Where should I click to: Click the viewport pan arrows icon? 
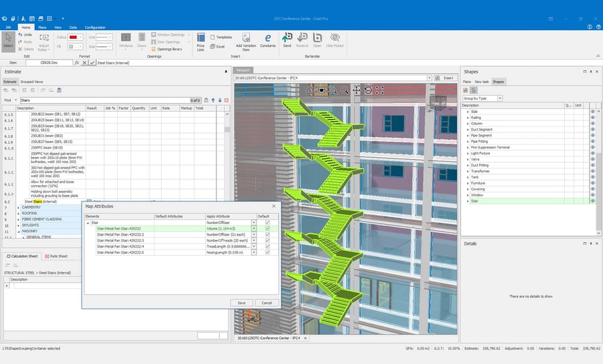pos(356,90)
